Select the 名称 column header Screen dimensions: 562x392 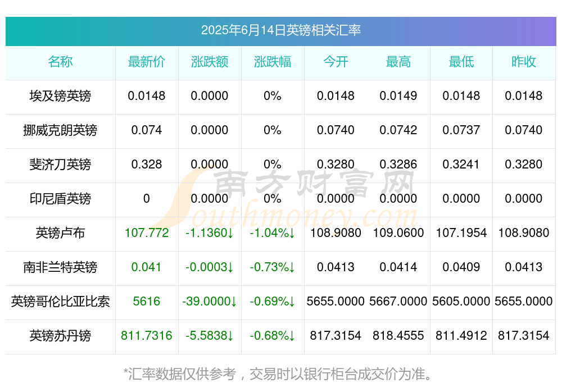coord(60,62)
